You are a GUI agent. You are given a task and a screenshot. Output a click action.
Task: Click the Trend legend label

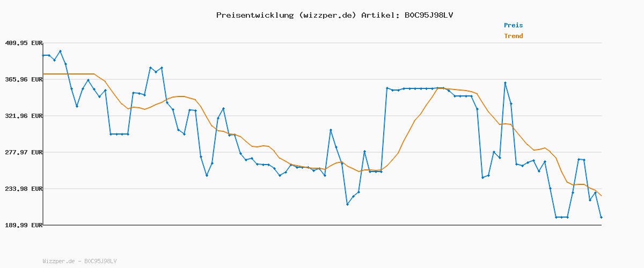coord(513,36)
